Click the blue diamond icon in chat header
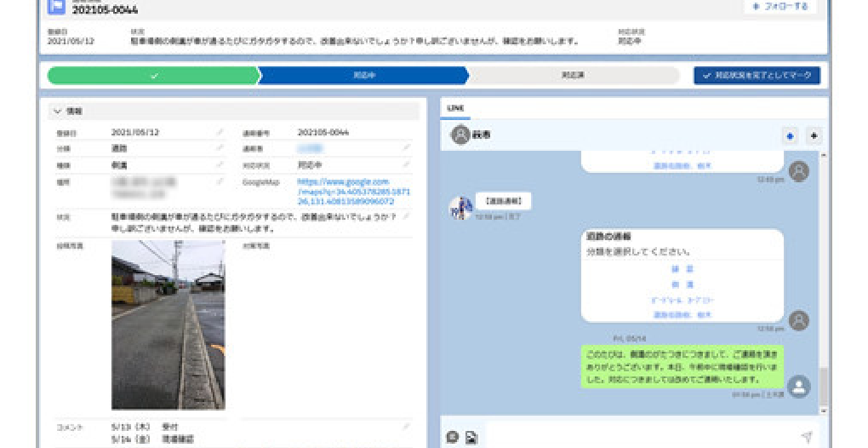Screen dimensions: 868x448 [789, 135]
